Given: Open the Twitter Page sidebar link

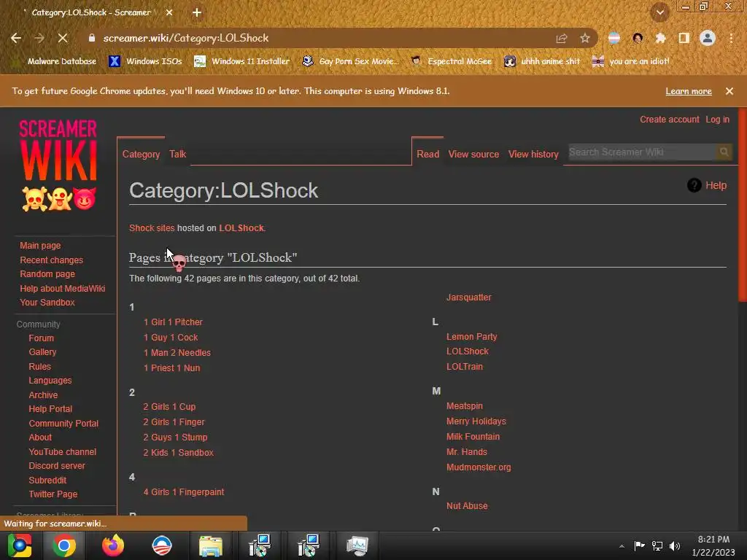Looking at the screenshot, I should click(53, 494).
